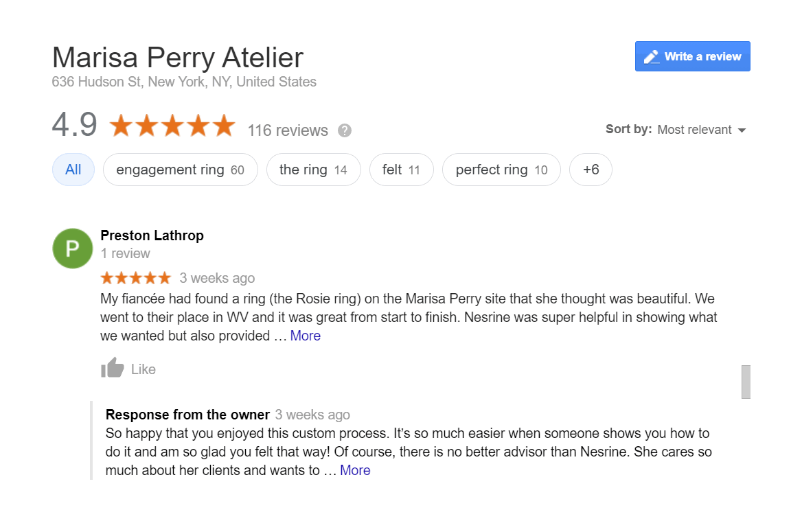Click the five-star rating in Preston's review
The width and height of the screenshot is (802, 532).
pyautogui.click(x=135, y=278)
